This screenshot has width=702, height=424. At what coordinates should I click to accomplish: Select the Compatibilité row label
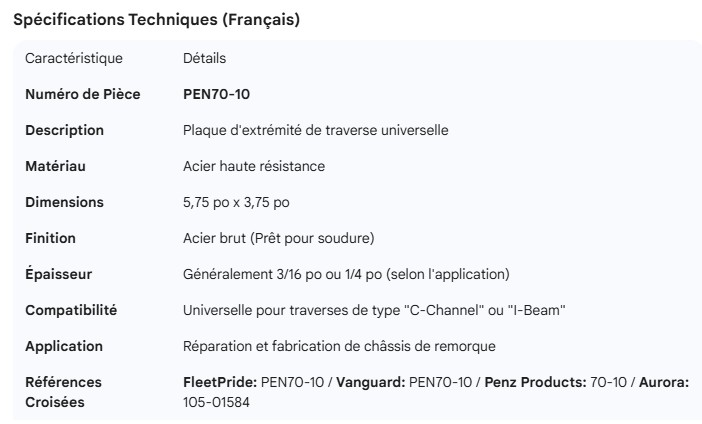(x=71, y=310)
